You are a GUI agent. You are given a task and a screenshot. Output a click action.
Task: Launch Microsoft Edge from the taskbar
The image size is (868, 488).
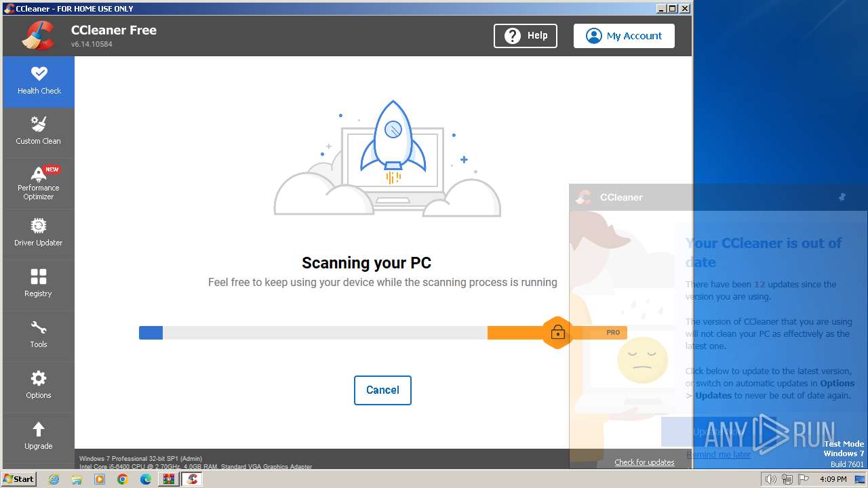(146, 479)
